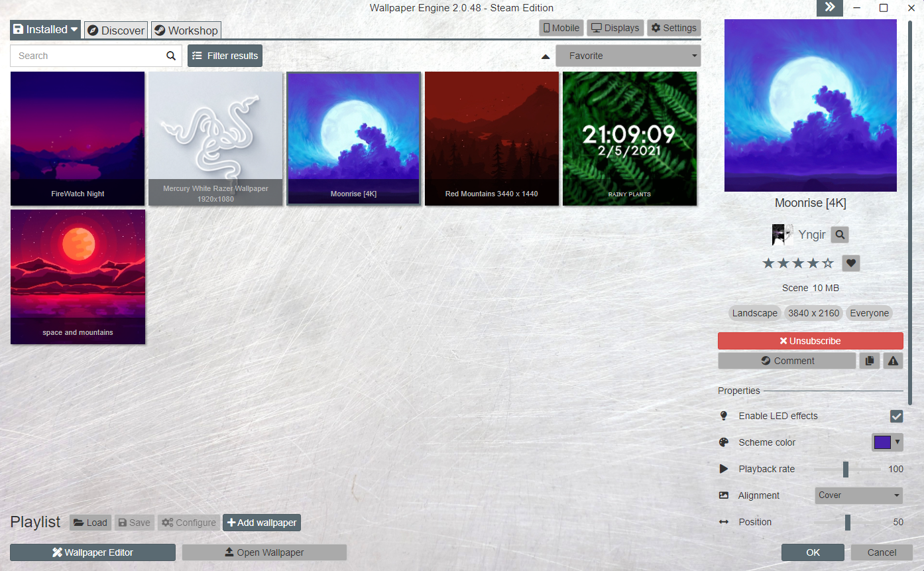Click the Yngir author name

(x=812, y=234)
